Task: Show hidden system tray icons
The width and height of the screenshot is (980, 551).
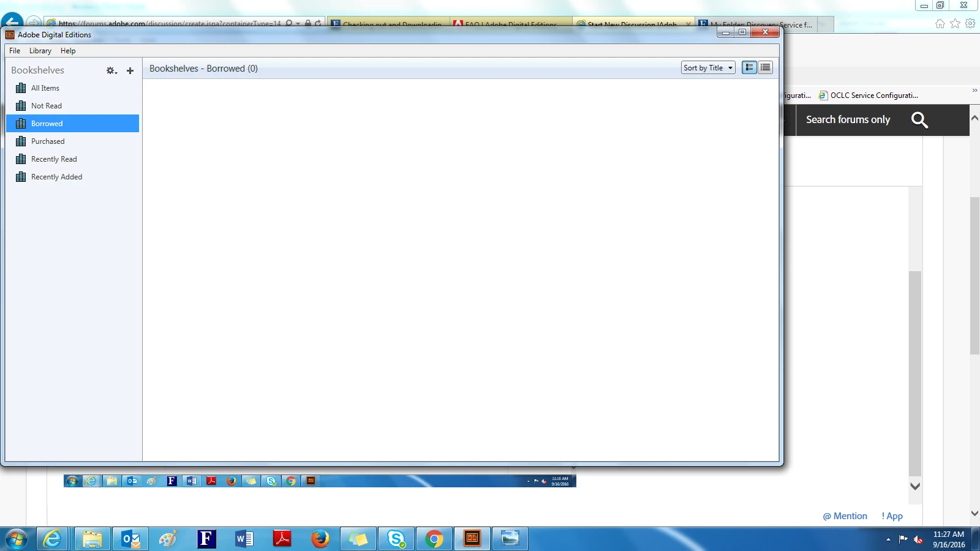Action: [888, 539]
